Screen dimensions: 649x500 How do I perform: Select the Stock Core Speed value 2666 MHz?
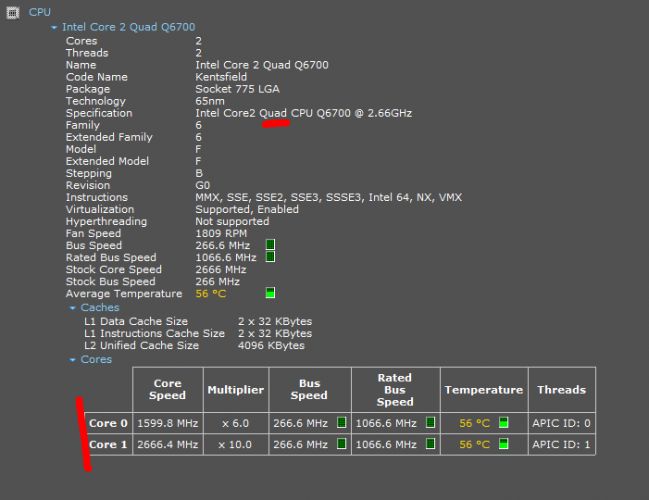tap(221, 269)
